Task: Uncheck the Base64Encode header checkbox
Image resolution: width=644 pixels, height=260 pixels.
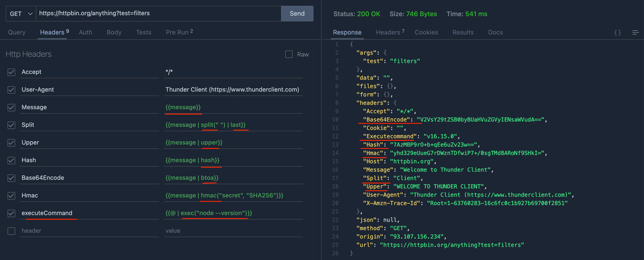Action: pyautogui.click(x=11, y=178)
